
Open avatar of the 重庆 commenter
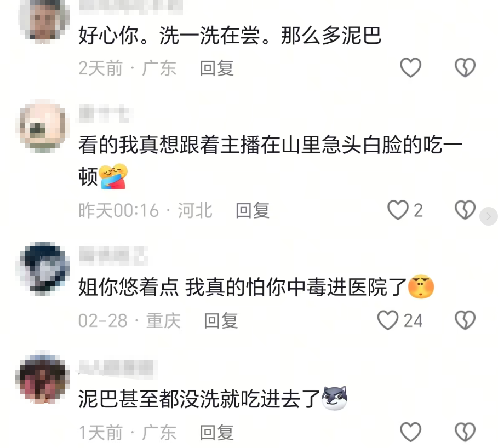(x=43, y=268)
